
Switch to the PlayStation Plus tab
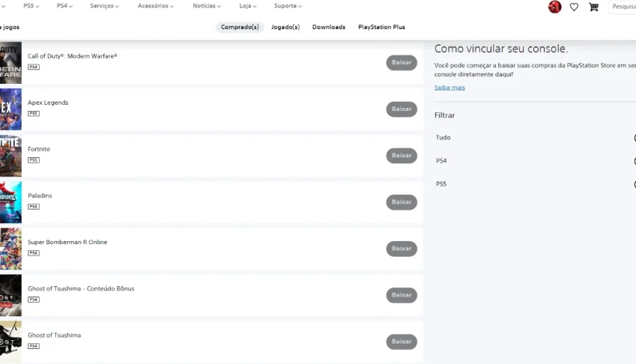click(x=382, y=27)
